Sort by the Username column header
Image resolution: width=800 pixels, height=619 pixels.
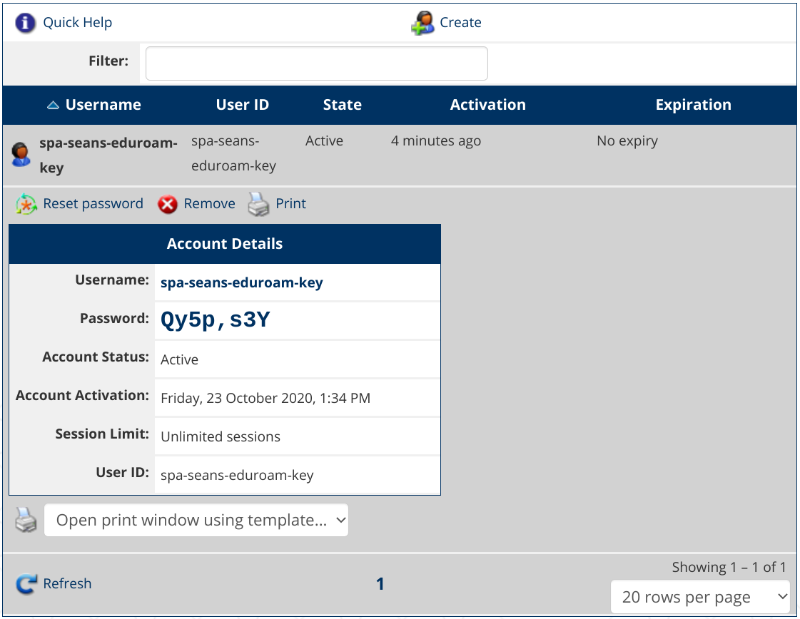tap(103, 105)
